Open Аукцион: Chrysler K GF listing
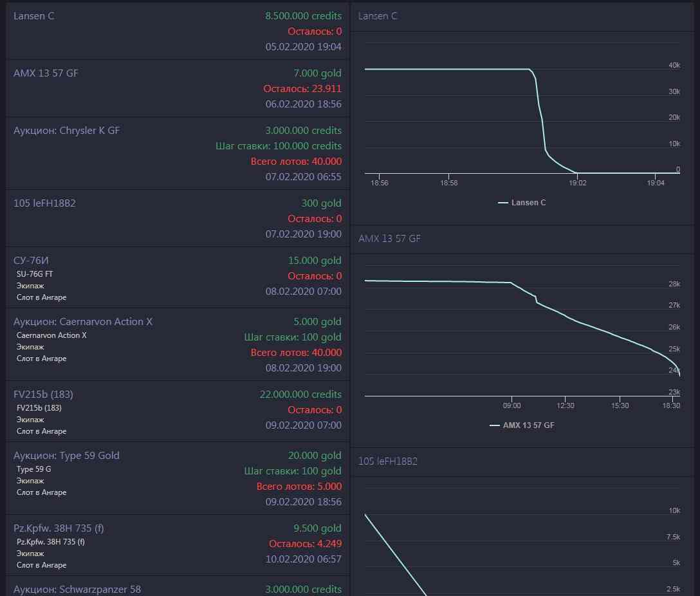The image size is (700, 596). [66, 131]
